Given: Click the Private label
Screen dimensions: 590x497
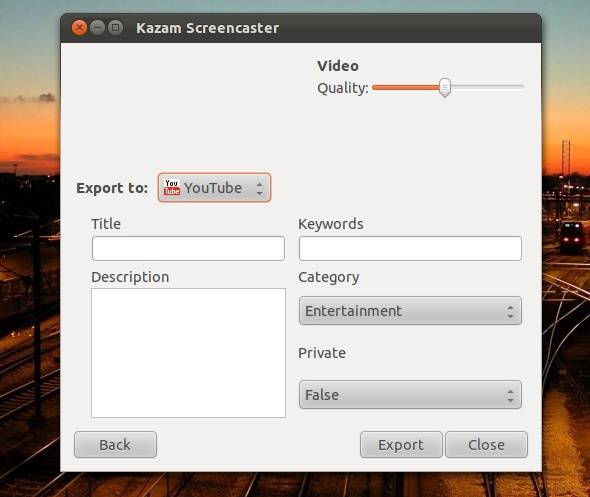Looking at the screenshot, I should click(322, 353).
